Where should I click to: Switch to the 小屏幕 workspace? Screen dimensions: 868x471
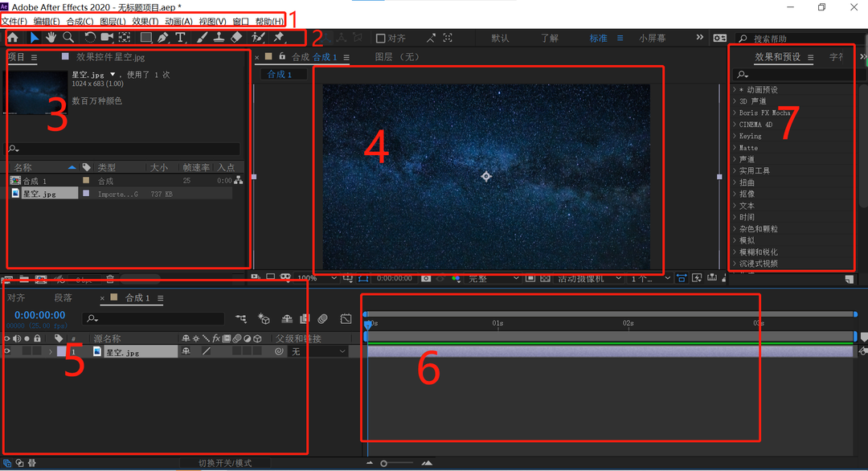click(x=652, y=39)
